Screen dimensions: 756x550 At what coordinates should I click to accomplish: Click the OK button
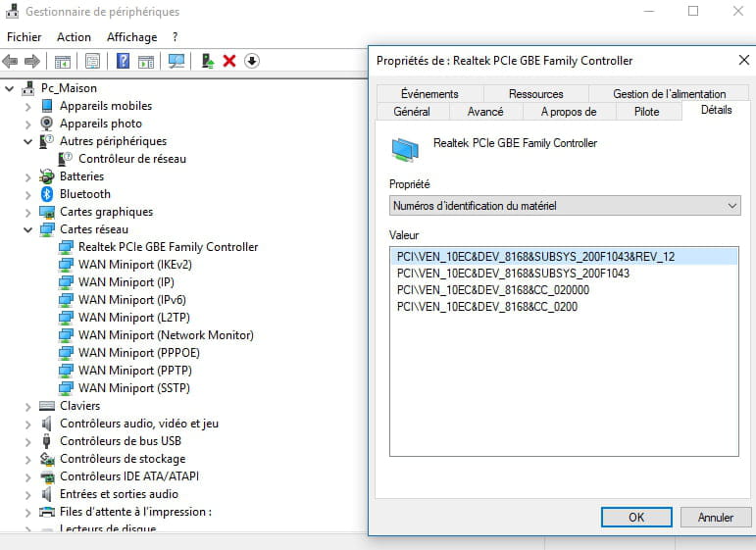tap(636, 518)
